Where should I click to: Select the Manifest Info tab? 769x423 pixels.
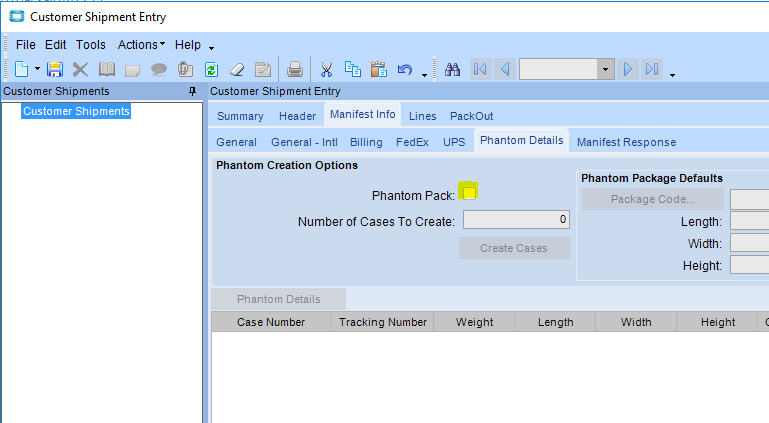pos(362,114)
